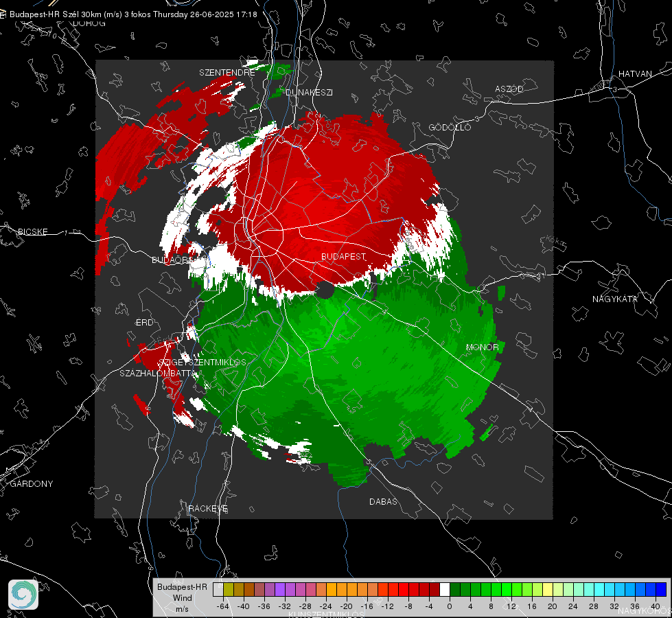The image size is (672, 618).
Task: Click the 28 value on the legend scale
Action: 594,606
